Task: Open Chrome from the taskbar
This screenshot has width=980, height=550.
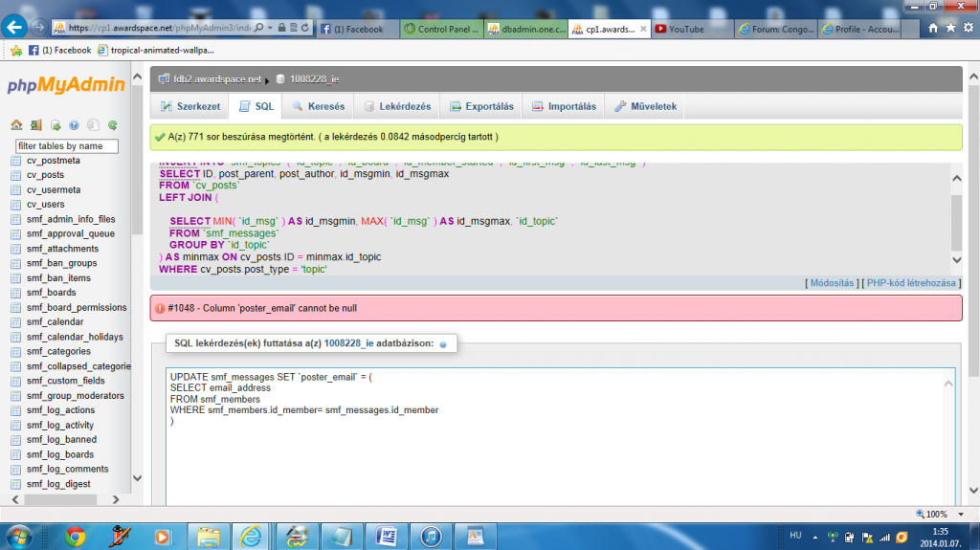Action: 75,537
